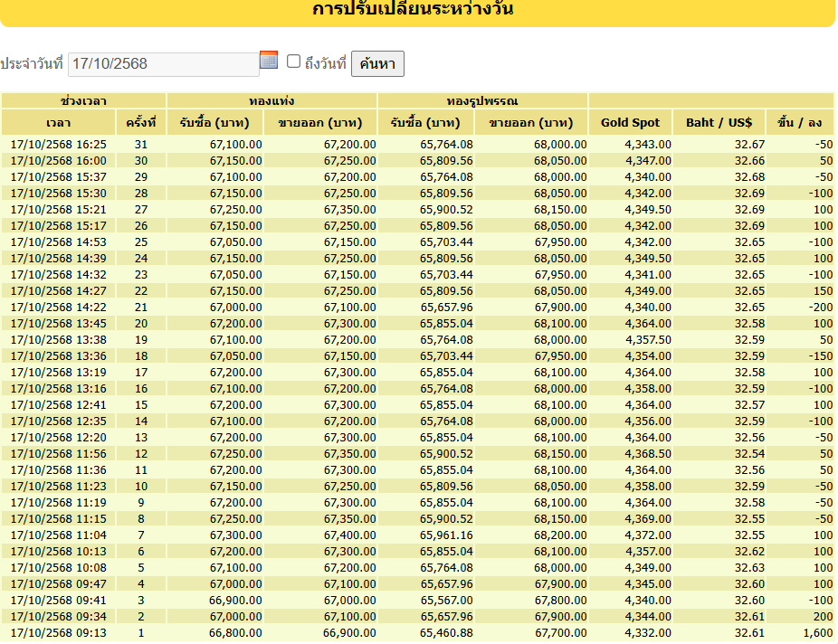Viewport: 838px width, 644px height.
Task: Select the time cell 17/10/2568 16:25
Action: (58, 145)
